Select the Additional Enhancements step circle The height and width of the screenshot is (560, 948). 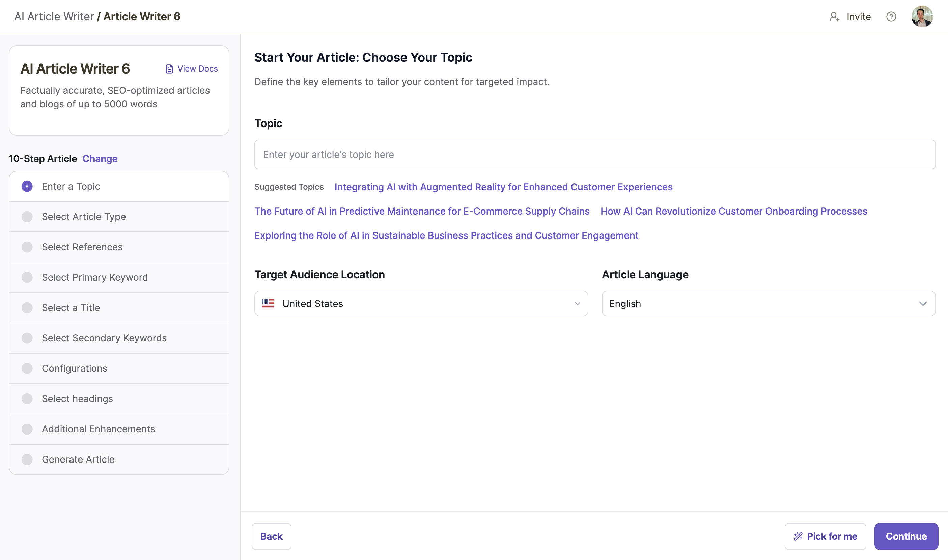(27, 429)
